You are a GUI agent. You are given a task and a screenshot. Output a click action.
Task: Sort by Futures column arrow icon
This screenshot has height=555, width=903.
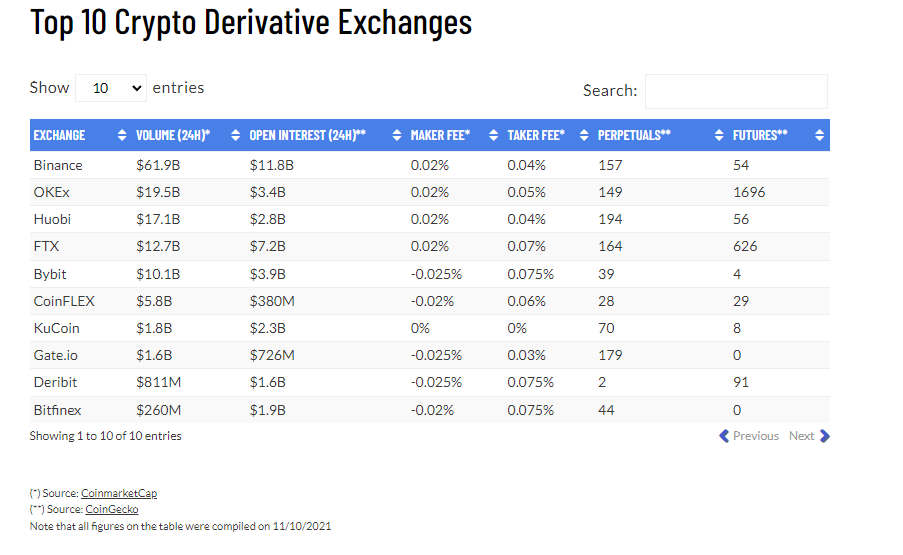pyautogui.click(x=819, y=136)
